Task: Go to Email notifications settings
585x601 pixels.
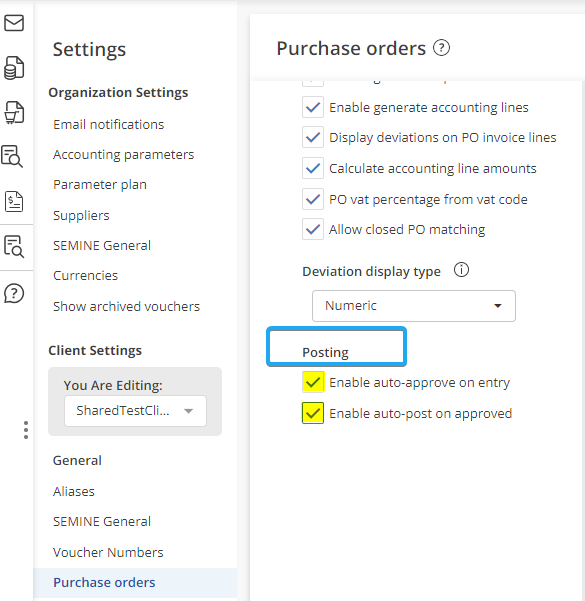Action: pos(108,125)
